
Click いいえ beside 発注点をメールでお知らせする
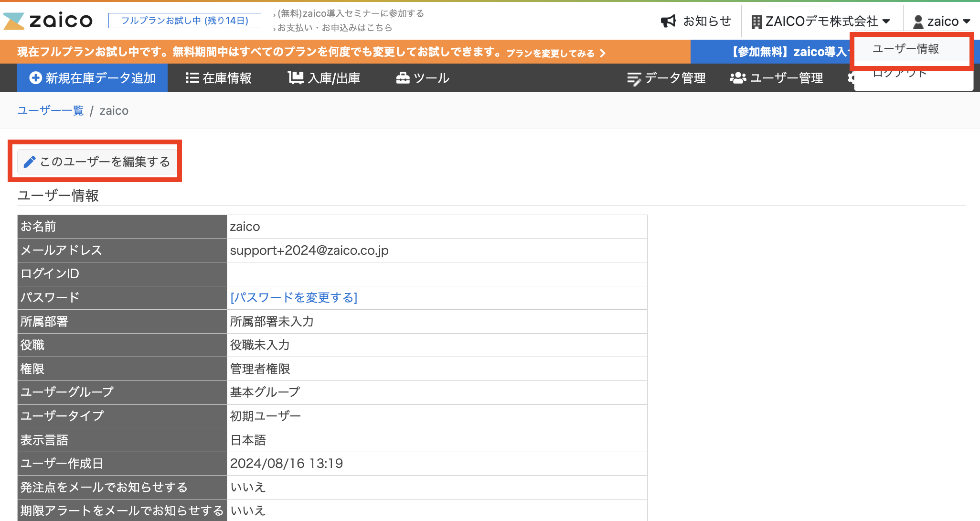click(248, 487)
